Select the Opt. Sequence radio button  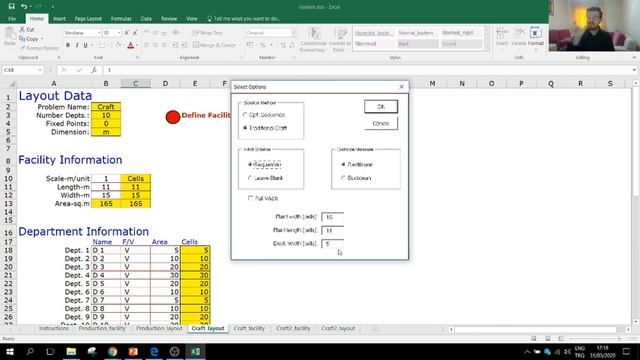[x=245, y=115]
